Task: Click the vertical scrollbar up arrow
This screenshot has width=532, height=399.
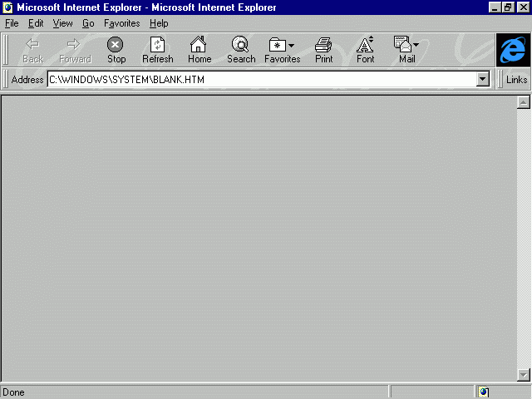Action: pos(524,102)
